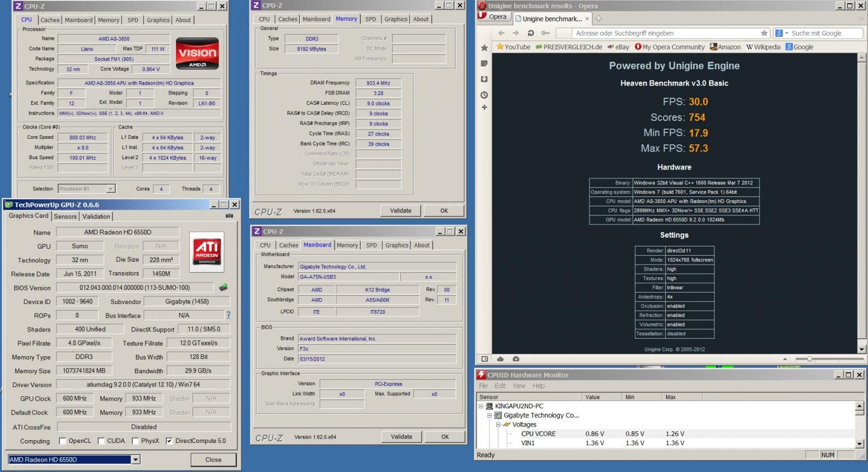
Task: Click Validate in Mainboard CPU-Z window
Action: [x=401, y=437]
